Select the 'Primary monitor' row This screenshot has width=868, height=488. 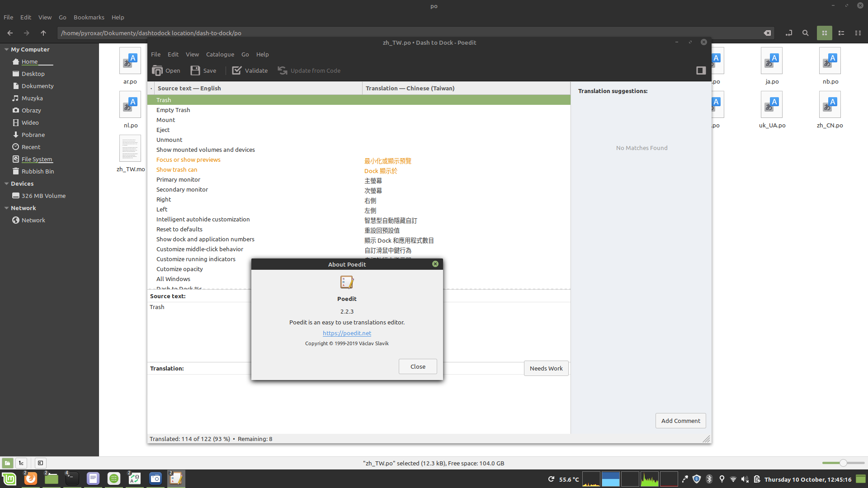(x=359, y=180)
